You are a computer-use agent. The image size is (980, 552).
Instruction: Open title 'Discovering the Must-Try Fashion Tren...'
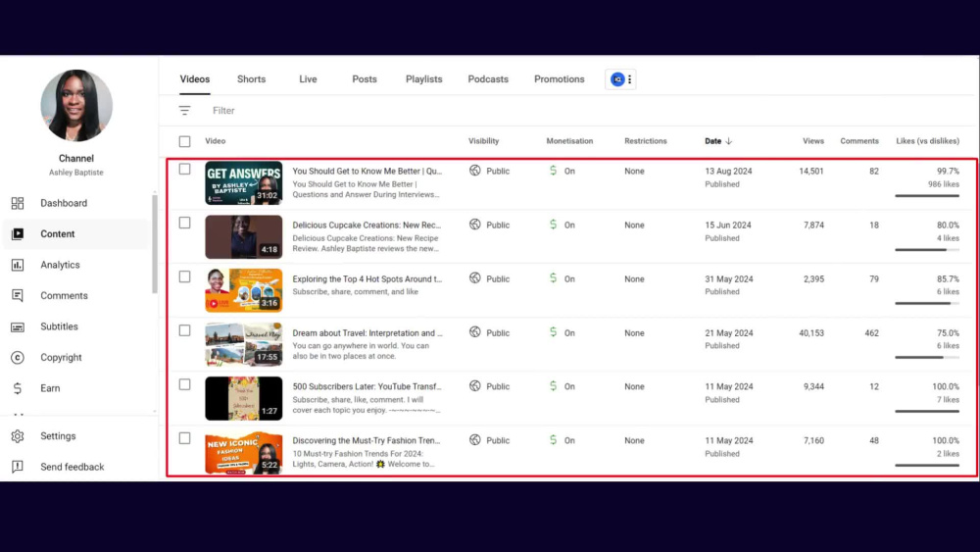(367, 441)
